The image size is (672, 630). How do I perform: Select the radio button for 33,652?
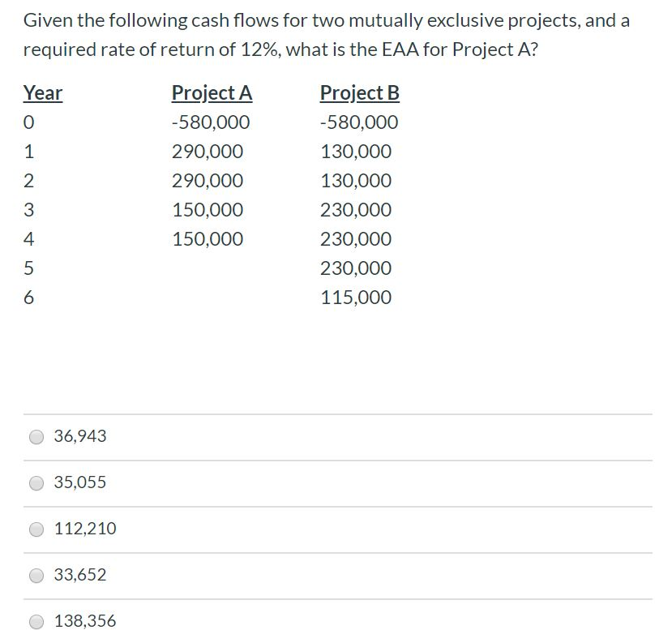(x=36, y=575)
